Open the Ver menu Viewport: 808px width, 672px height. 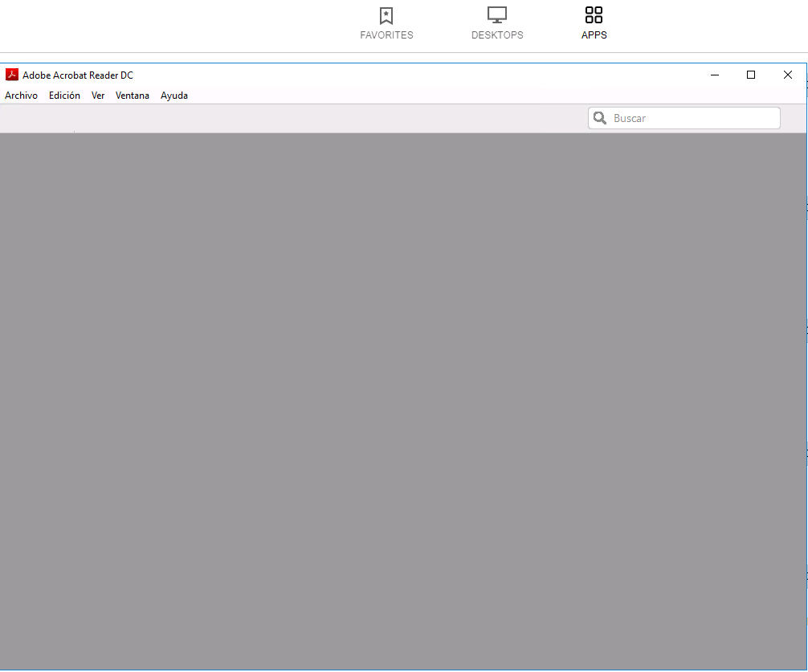(x=97, y=95)
